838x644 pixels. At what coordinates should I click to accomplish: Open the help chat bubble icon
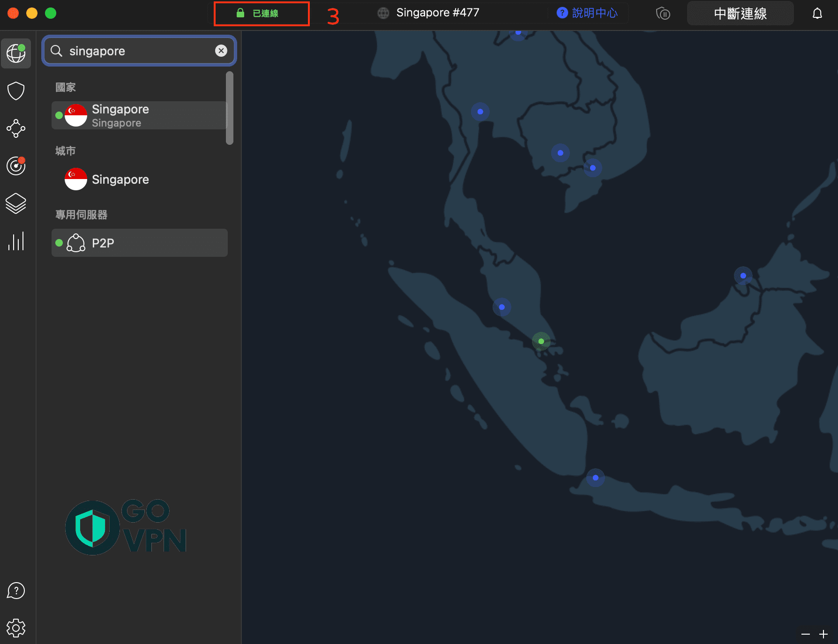pyautogui.click(x=16, y=591)
